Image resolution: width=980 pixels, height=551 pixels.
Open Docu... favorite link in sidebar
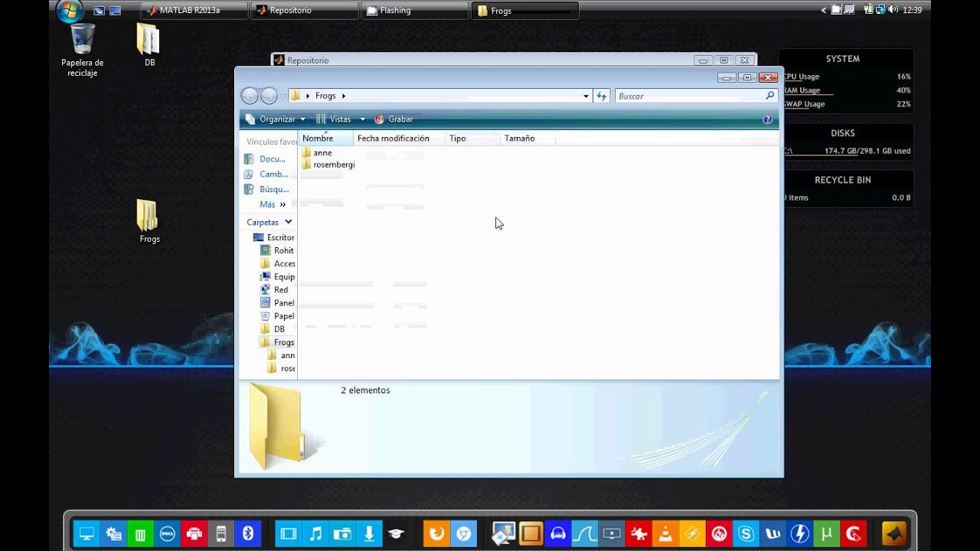point(266,159)
